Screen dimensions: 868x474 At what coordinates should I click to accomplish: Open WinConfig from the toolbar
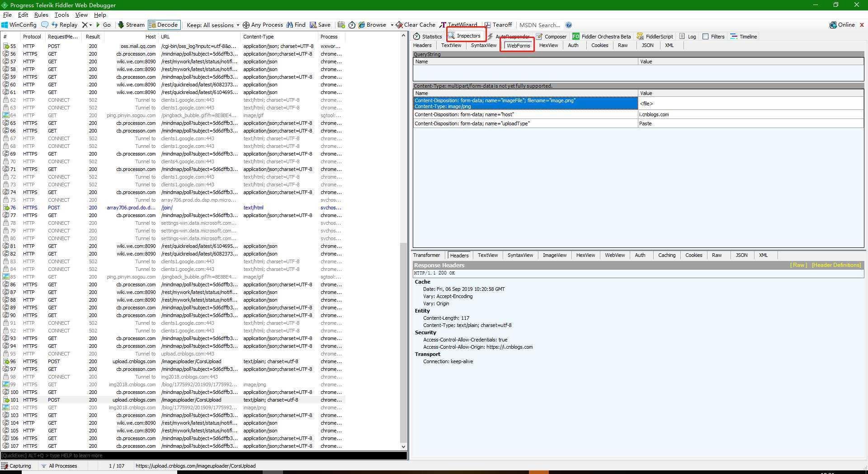[19, 25]
